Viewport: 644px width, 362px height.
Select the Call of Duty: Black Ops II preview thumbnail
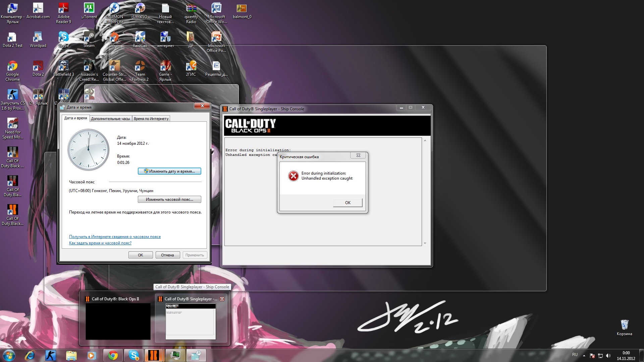tap(118, 318)
